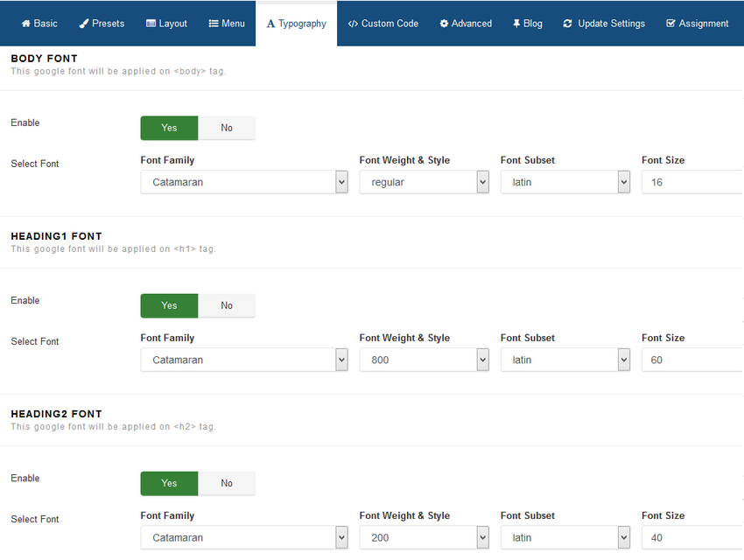Click the paintbrush icon for Presets
Image resolution: width=744 pixels, height=560 pixels.
(x=84, y=24)
